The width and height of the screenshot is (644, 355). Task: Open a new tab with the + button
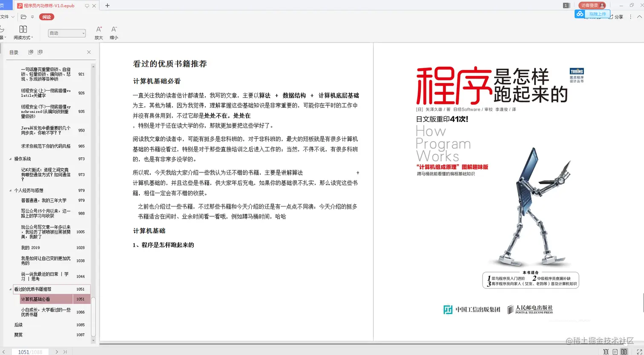click(x=108, y=6)
